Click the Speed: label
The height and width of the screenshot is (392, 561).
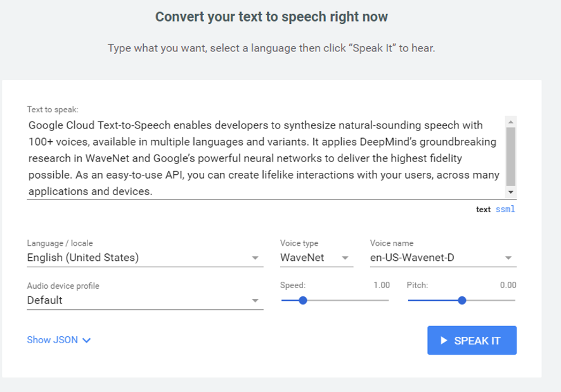293,285
